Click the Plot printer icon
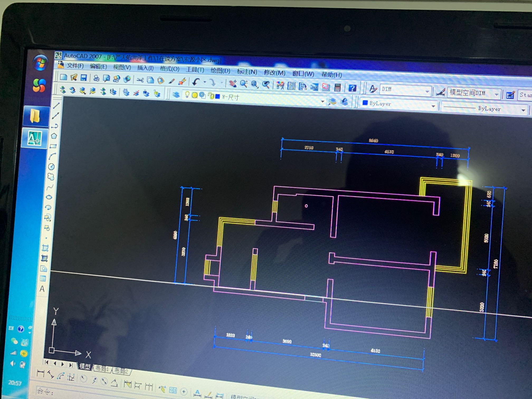532x399 pixels. point(96,78)
